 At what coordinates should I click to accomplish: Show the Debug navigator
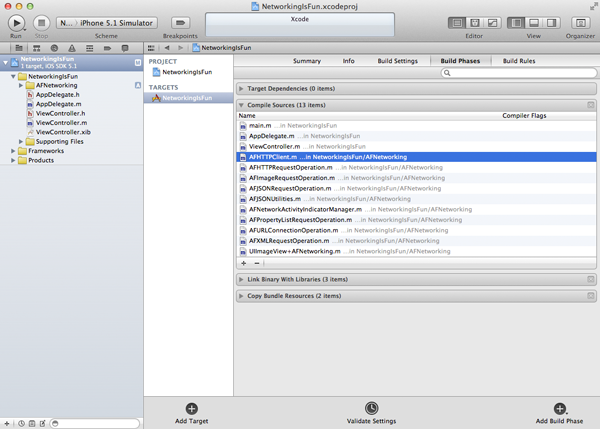(x=90, y=48)
